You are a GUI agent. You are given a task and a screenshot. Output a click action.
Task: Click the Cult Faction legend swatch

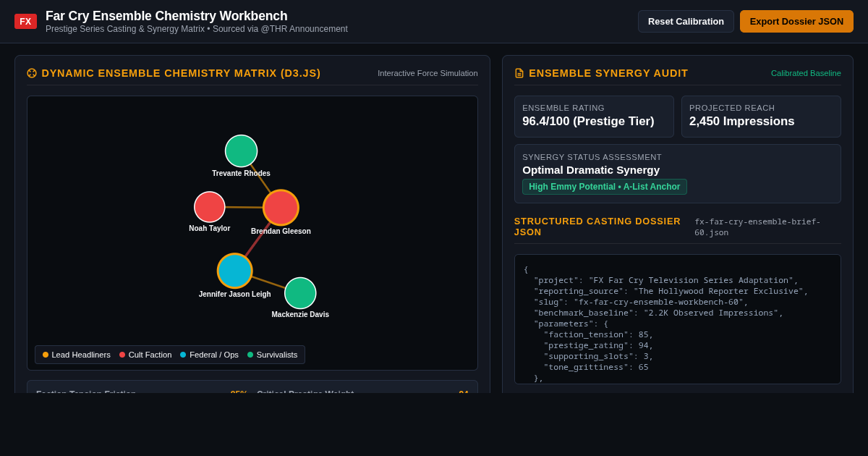[x=122, y=355]
